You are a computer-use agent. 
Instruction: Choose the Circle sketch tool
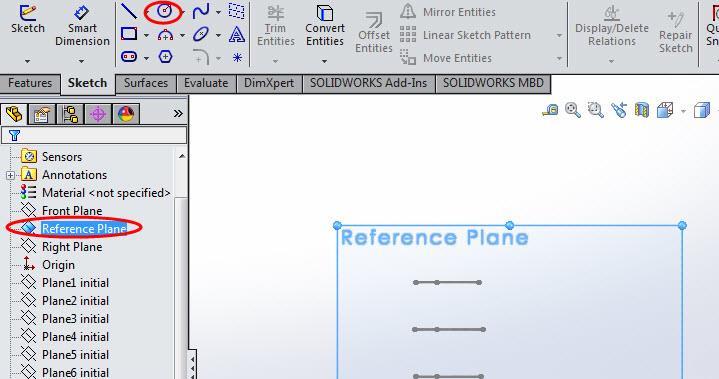164,11
